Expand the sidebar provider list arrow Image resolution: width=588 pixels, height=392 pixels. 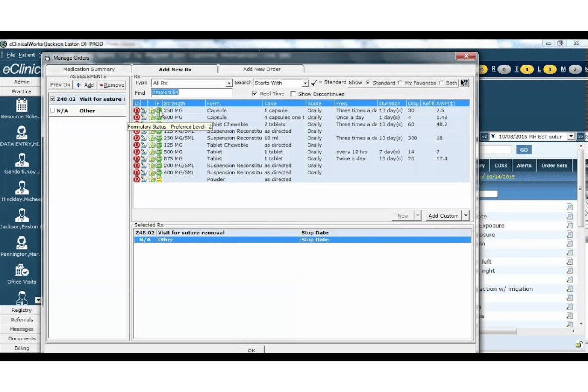(x=38, y=300)
